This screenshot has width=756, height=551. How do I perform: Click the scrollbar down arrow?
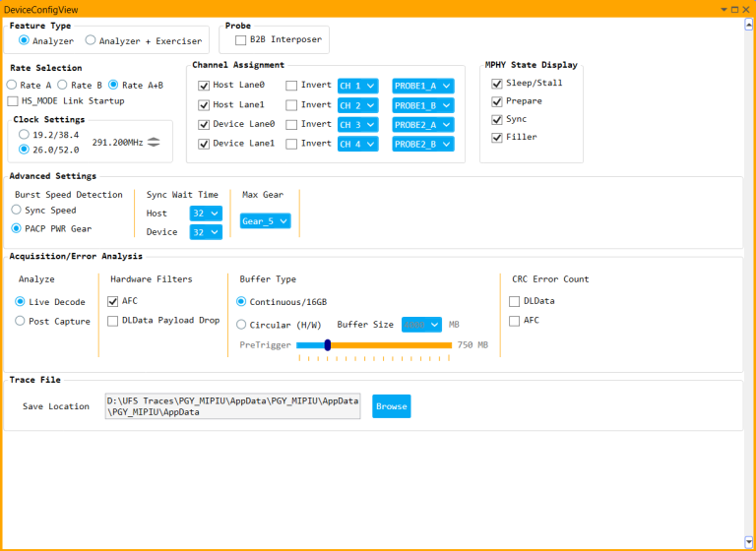click(749, 541)
